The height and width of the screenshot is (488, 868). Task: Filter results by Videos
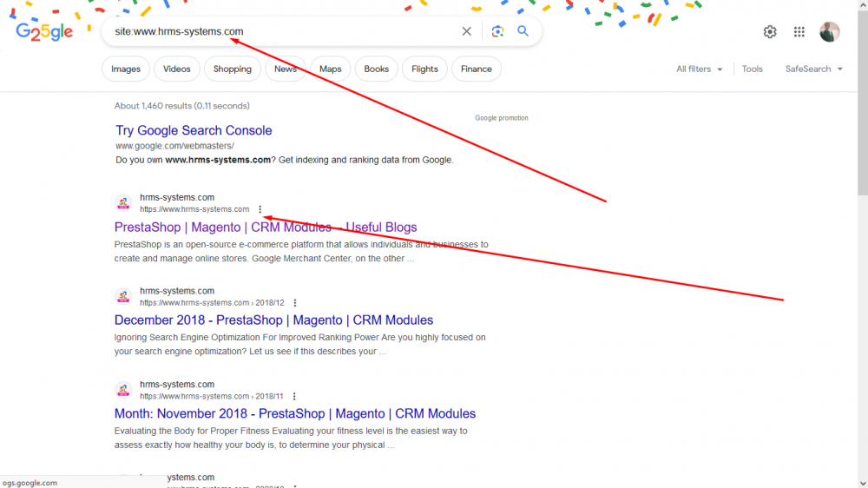coord(176,69)
